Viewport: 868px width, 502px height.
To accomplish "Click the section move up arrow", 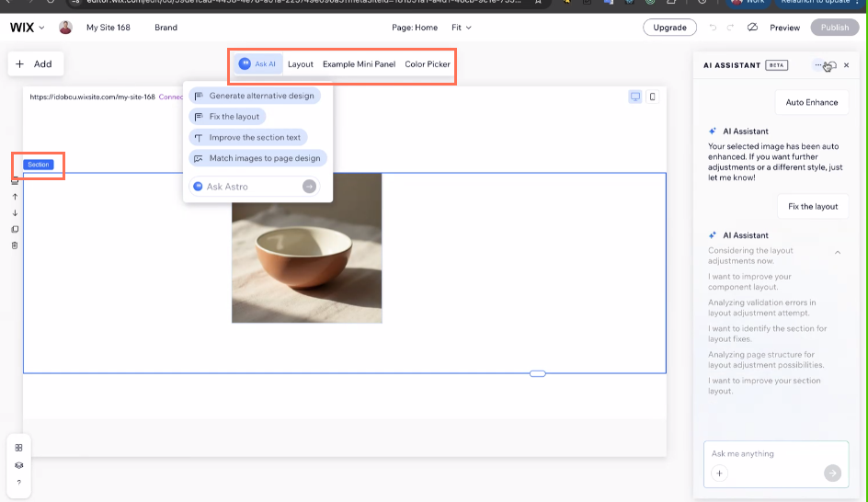I will [15, 197].
